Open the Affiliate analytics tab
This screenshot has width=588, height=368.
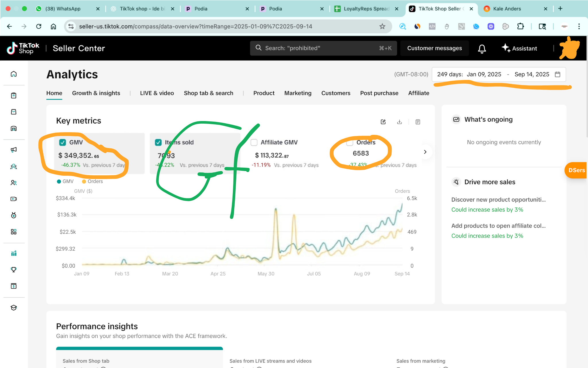(x=419, y=93)
